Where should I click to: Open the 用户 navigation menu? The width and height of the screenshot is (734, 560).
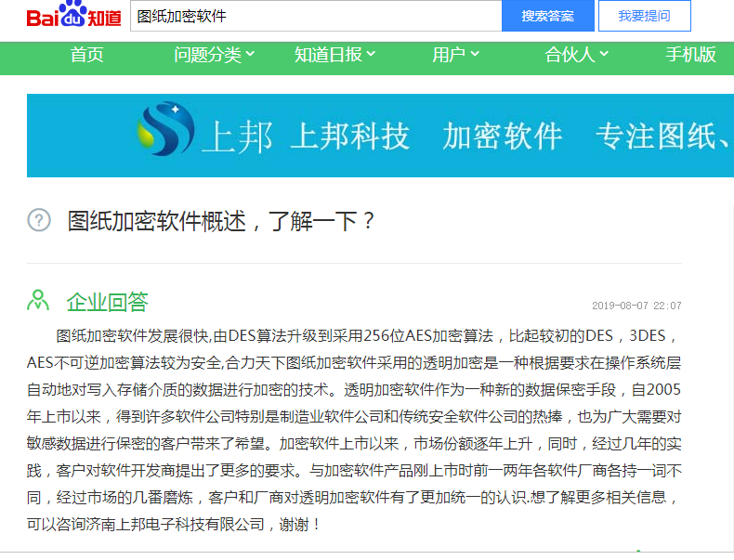(x=449, y=55)
